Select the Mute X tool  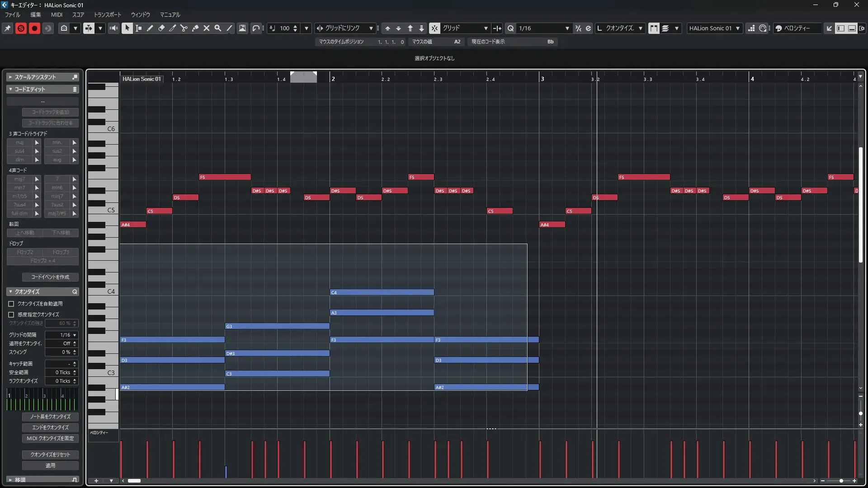pyautogui.click(x=207, y=28)
